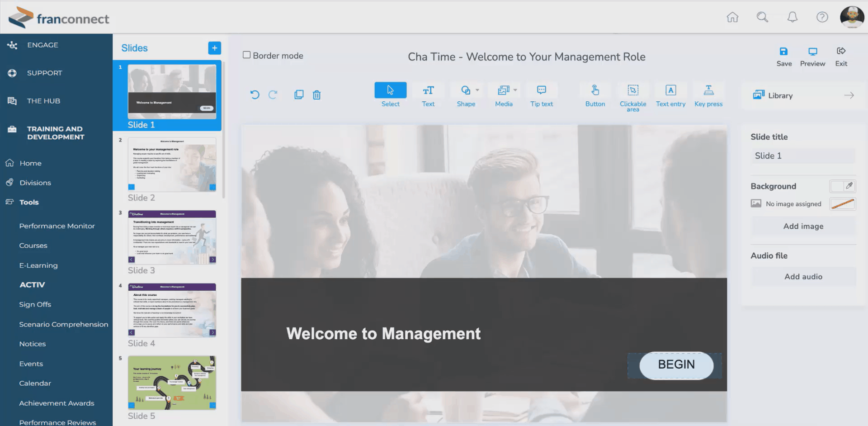The height and width of the screenshot is (426, 868).
Task: Click Add audio button
Action: click(803, 276)
